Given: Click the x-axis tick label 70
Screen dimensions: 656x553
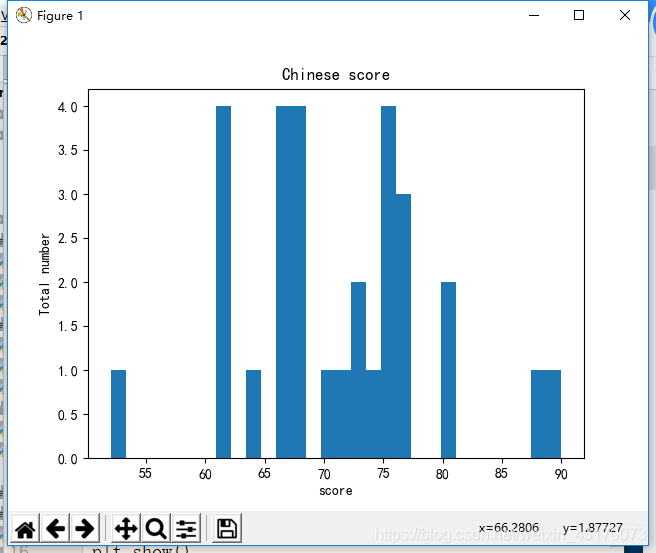Looking at the screenshot, I should point(324,474).
